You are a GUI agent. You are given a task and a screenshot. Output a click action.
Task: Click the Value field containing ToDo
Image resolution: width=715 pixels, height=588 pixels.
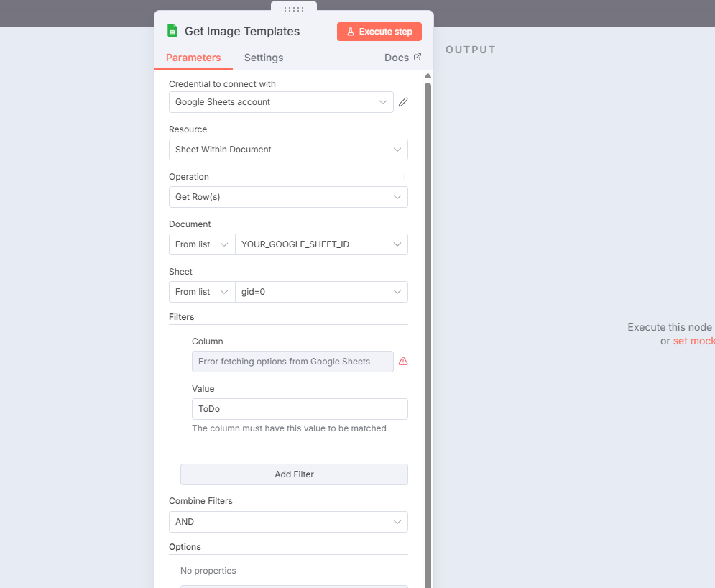pyautogui.click(x=300, y=409)
